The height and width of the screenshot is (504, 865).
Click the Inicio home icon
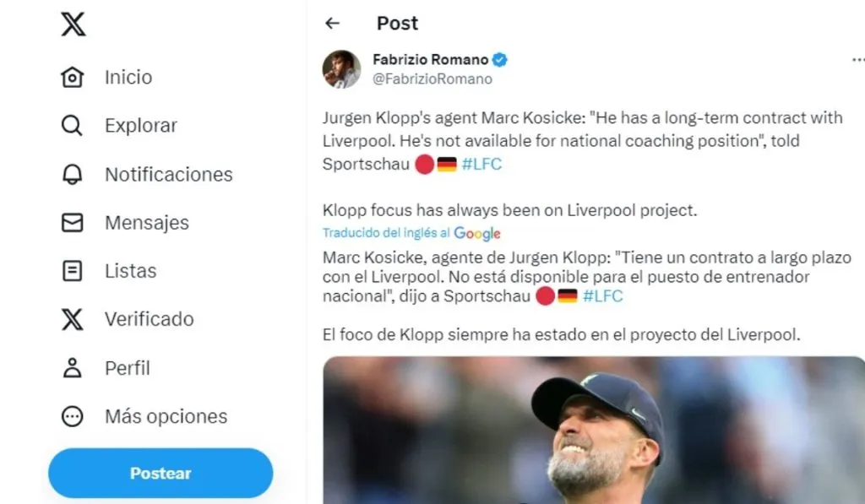tap(73, 78)
